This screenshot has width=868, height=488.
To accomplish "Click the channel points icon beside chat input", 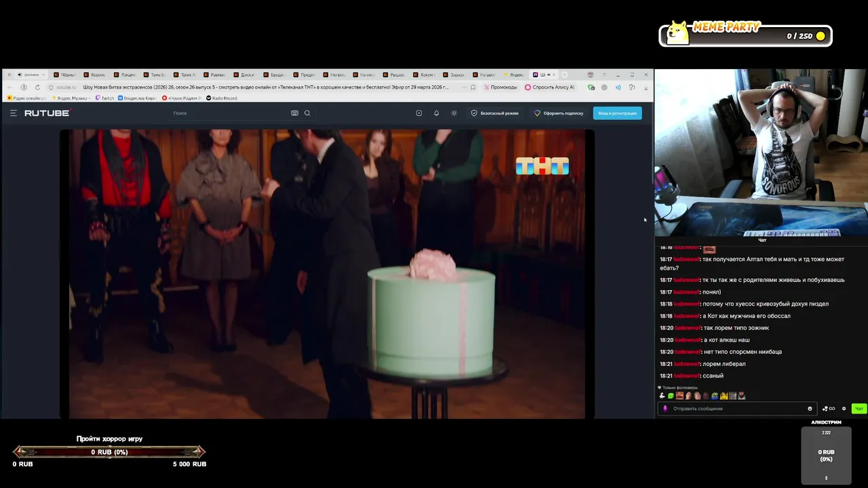I will (829, 409).
